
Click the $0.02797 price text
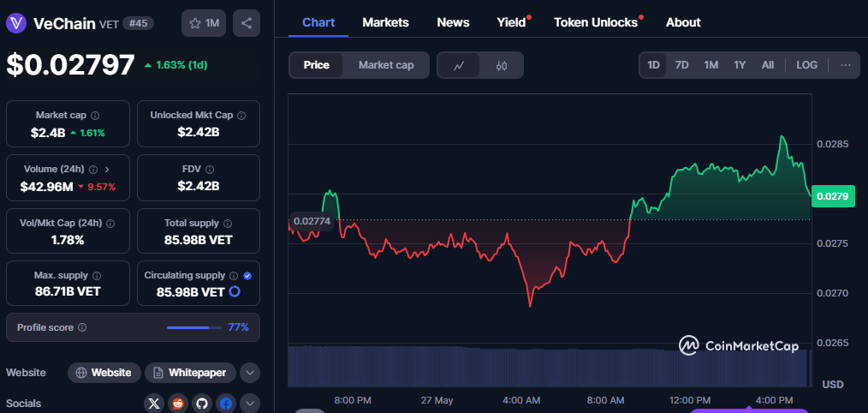click(x=70, y=65)
